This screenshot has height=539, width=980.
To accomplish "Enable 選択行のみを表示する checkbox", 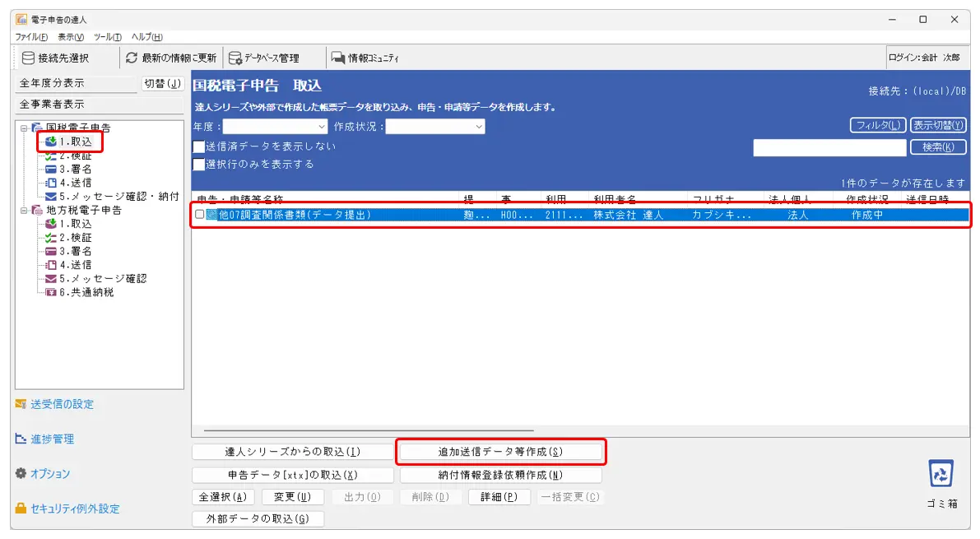I will point(199,165).
